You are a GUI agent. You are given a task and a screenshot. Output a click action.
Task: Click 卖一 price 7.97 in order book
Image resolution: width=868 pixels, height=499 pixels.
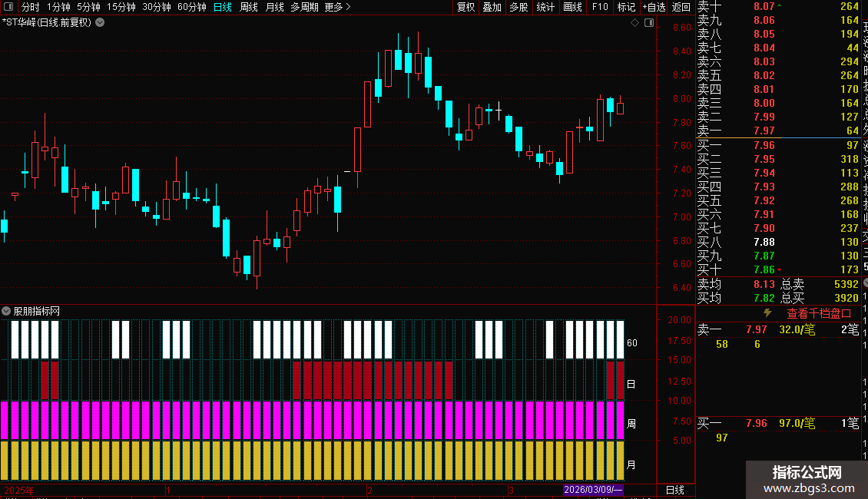764,131
